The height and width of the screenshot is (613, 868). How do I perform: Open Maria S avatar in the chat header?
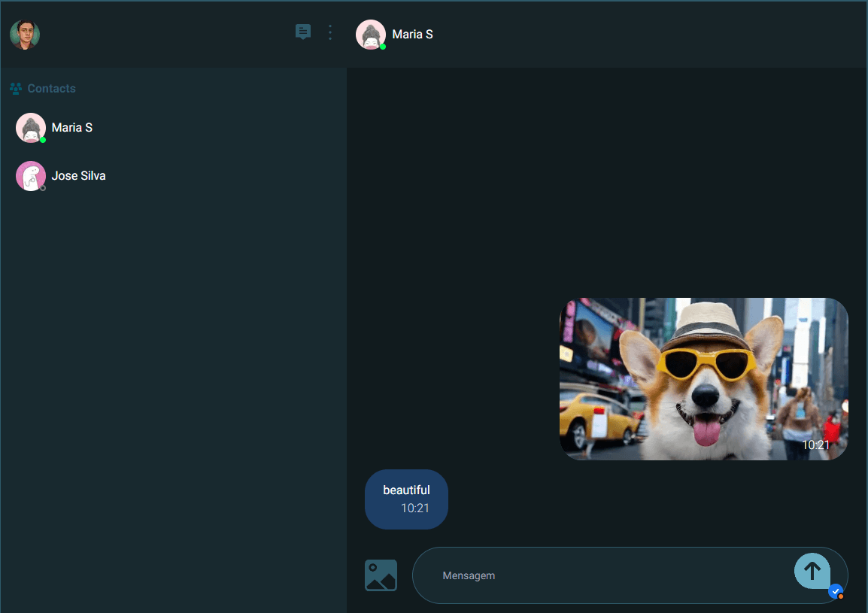[x=371, y=34]
